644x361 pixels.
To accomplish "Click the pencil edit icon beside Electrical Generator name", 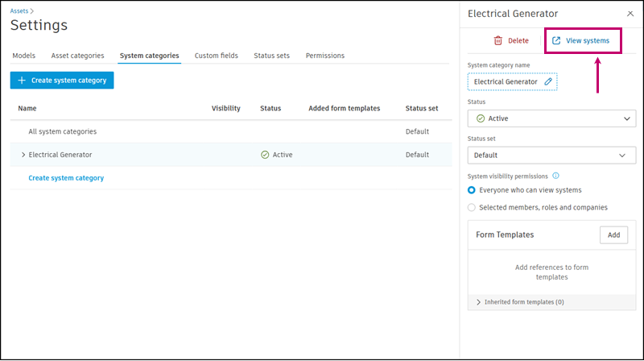I will click(x=548, y=81).
